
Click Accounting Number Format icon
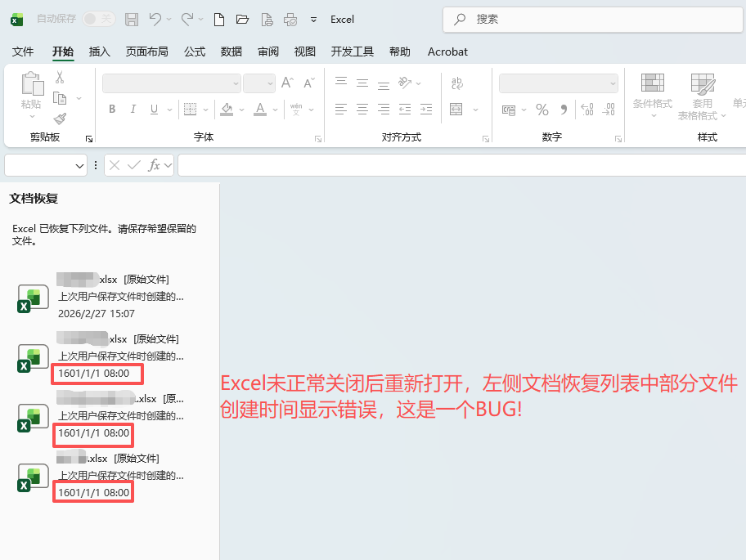[509, 110]
